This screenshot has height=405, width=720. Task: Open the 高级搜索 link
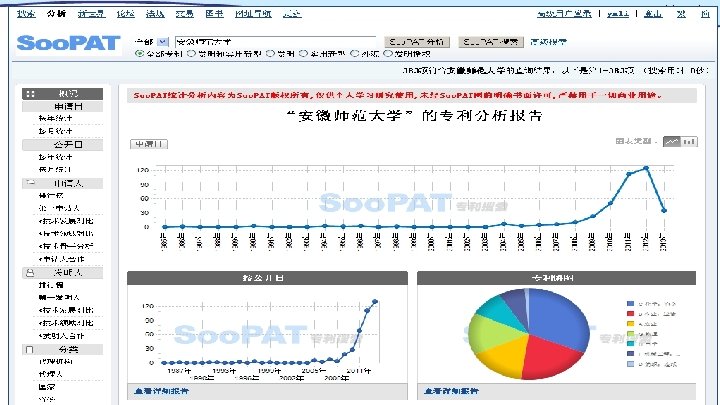tap(549, 42)
